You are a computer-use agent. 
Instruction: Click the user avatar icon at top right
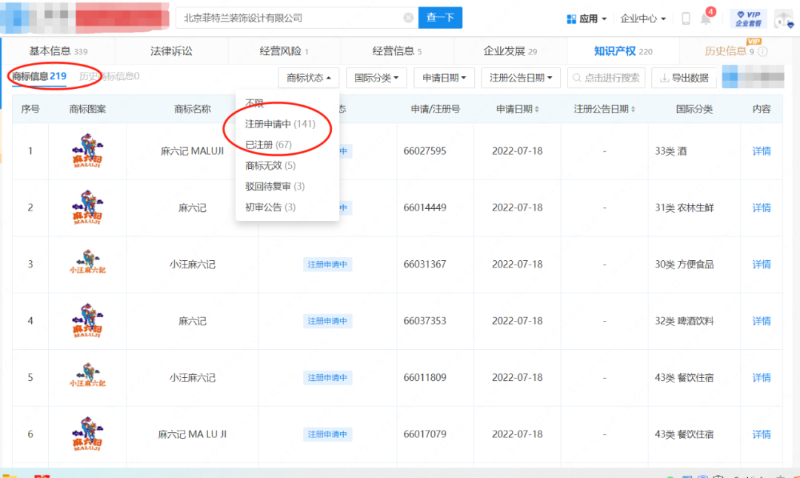(x=783, y=19)
